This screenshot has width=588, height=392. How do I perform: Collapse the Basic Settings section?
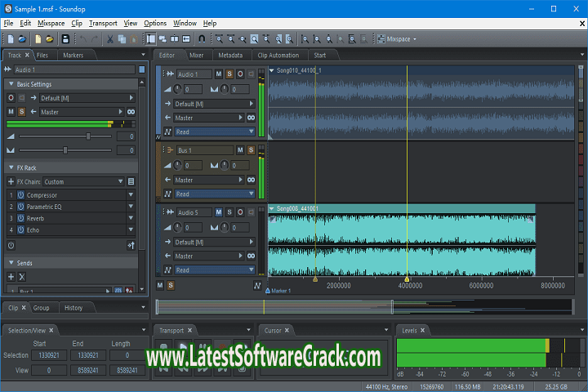click(x=11, y=84)
